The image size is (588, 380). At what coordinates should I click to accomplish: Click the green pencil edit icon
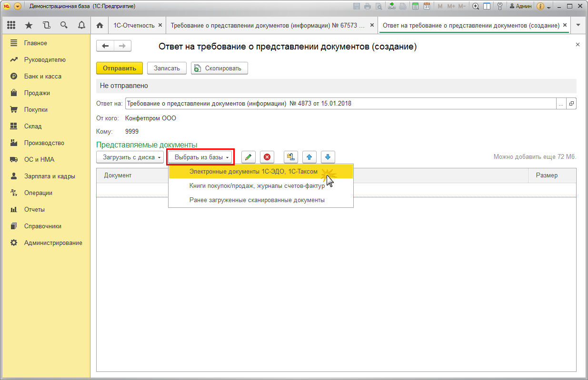(x=248, y=157)
